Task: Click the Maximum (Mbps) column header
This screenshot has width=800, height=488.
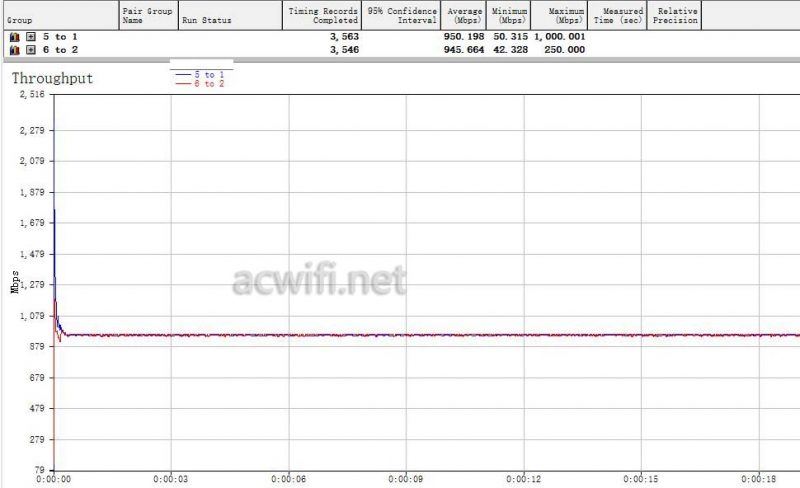Action: point(560,15)
